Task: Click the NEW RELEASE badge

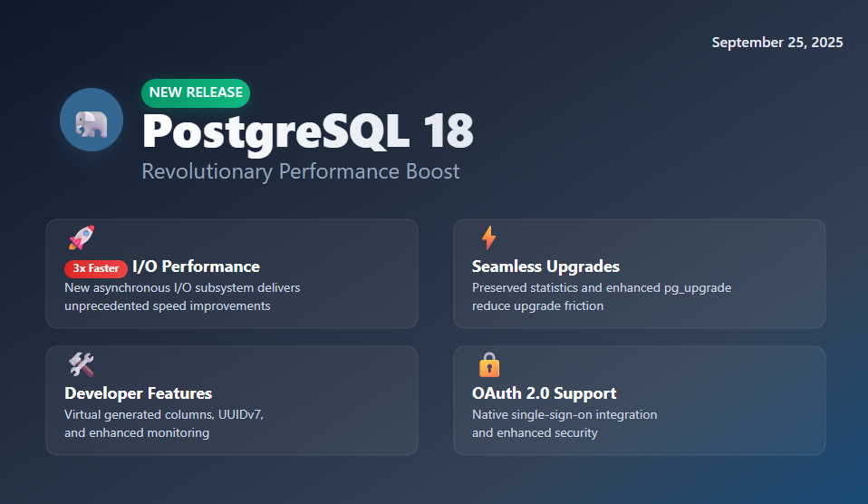Action: pyautogui.click(x=196, y=92)
